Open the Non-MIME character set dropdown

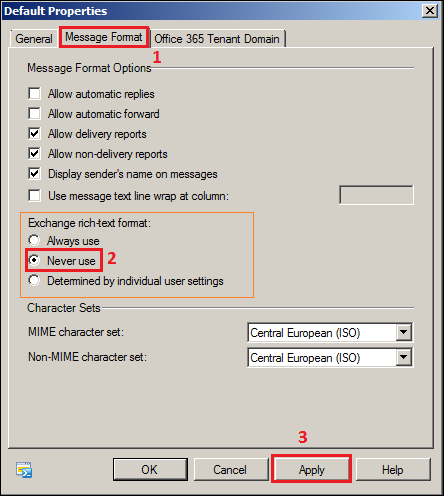click(x=404, y=357)
